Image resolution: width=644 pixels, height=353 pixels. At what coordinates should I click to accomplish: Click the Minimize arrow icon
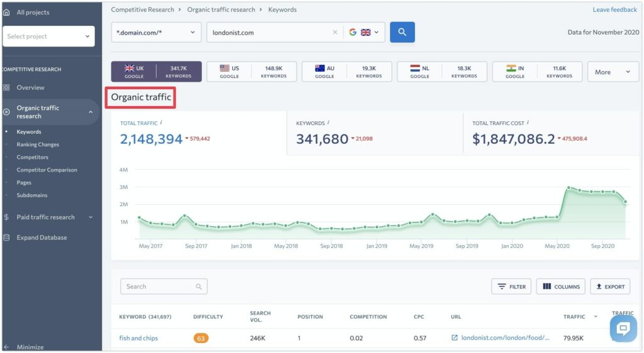6,347
